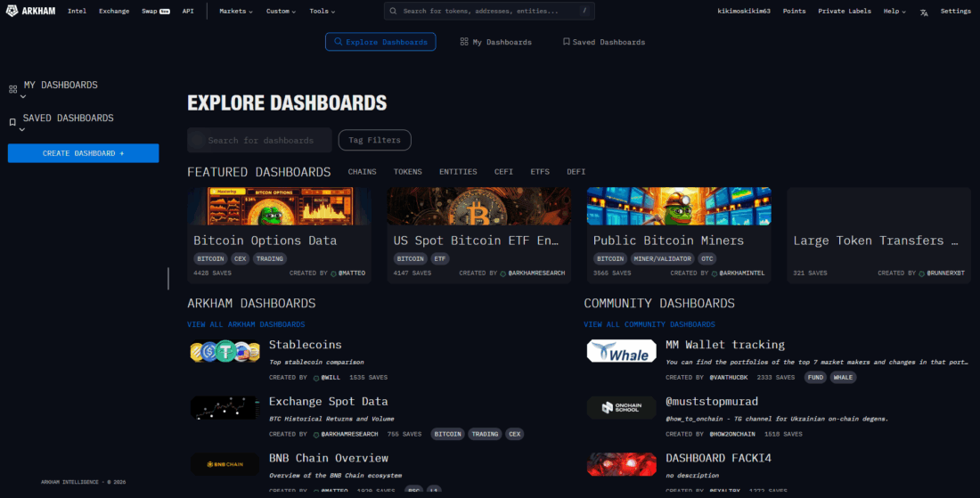Open API in top navigation

(x=187, y=12)
